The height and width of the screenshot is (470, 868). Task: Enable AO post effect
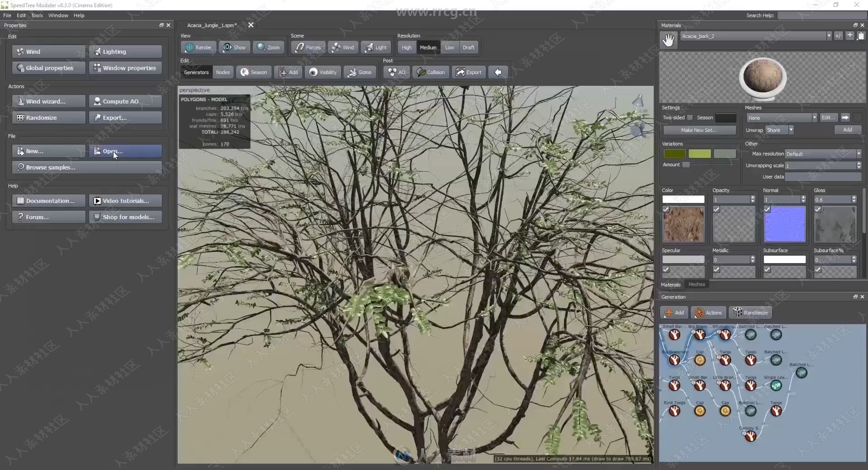coord(396,72)
